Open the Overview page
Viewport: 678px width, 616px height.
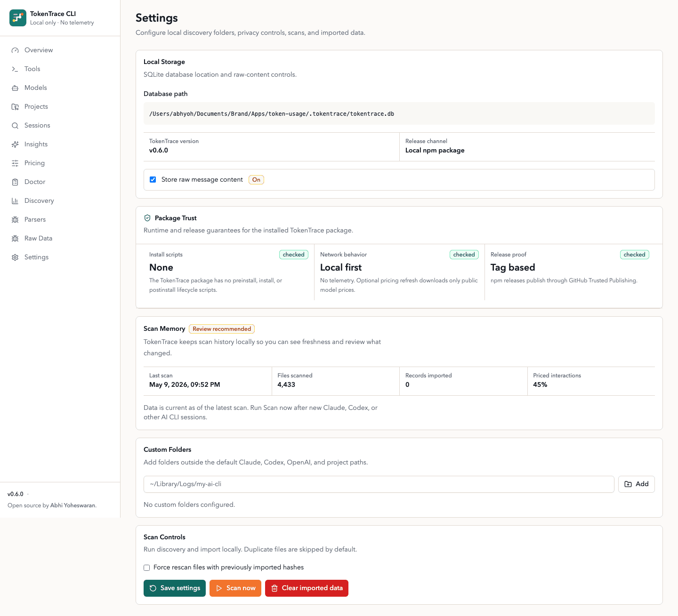tap(60, 50)
